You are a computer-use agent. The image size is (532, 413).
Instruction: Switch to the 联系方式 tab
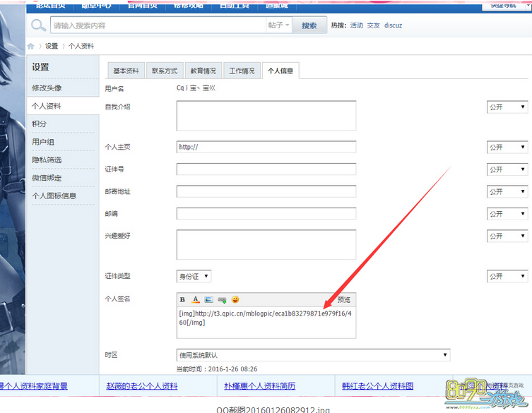(x=165, y=71)
